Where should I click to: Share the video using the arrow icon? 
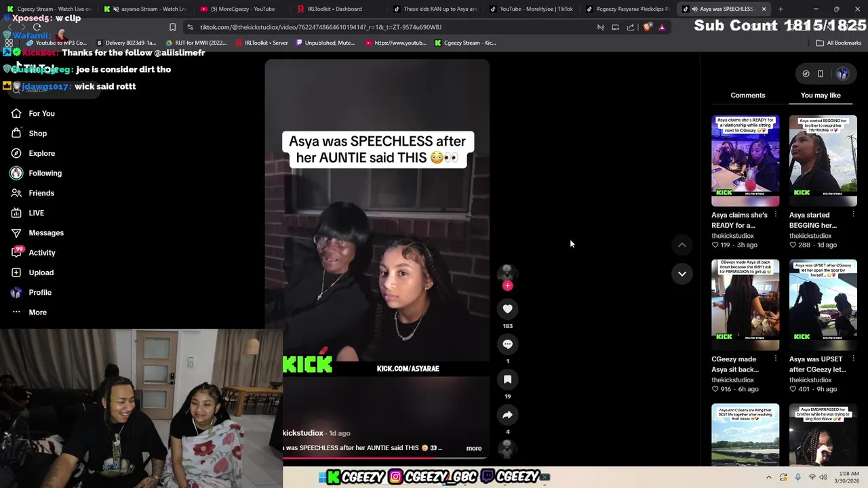507,415
